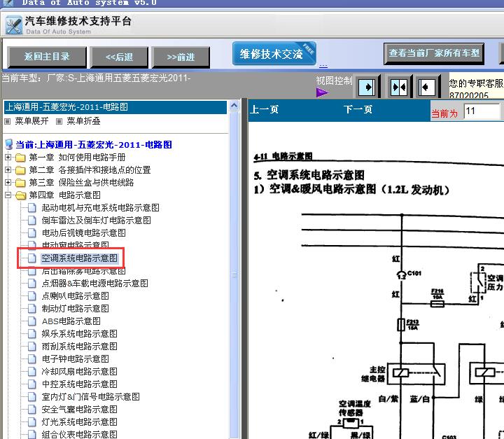Click folder icon of 第一章 如何使用电路手册
This screenshot has width=504, height=439.
point(20,158)
